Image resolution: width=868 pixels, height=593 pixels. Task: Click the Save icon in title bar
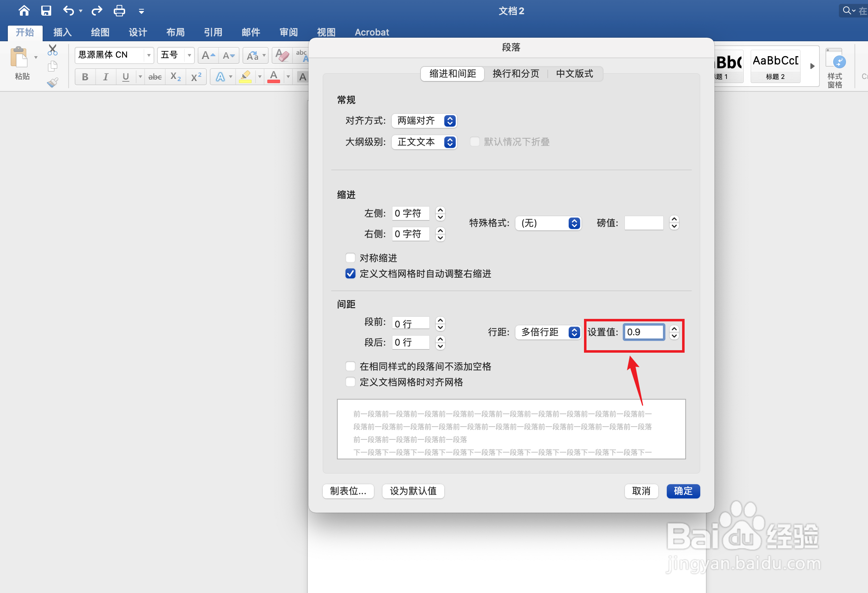pyautogui.click(x=46, y=10)
